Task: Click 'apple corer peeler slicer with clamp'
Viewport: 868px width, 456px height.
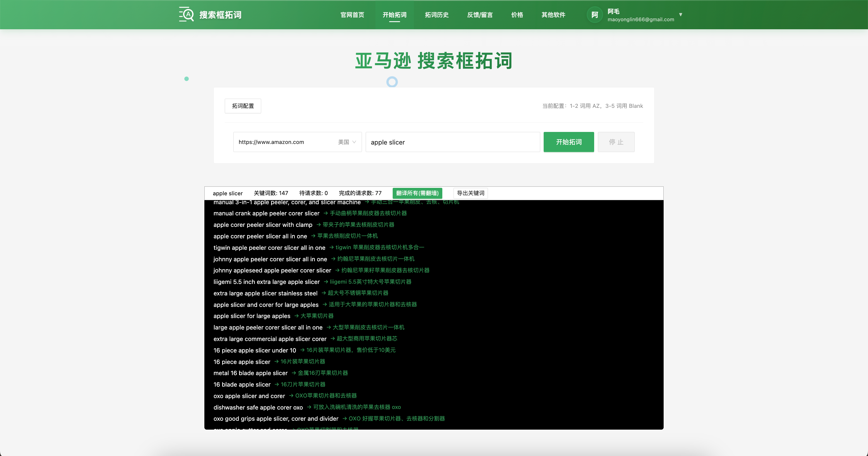Action: point(263,225)
